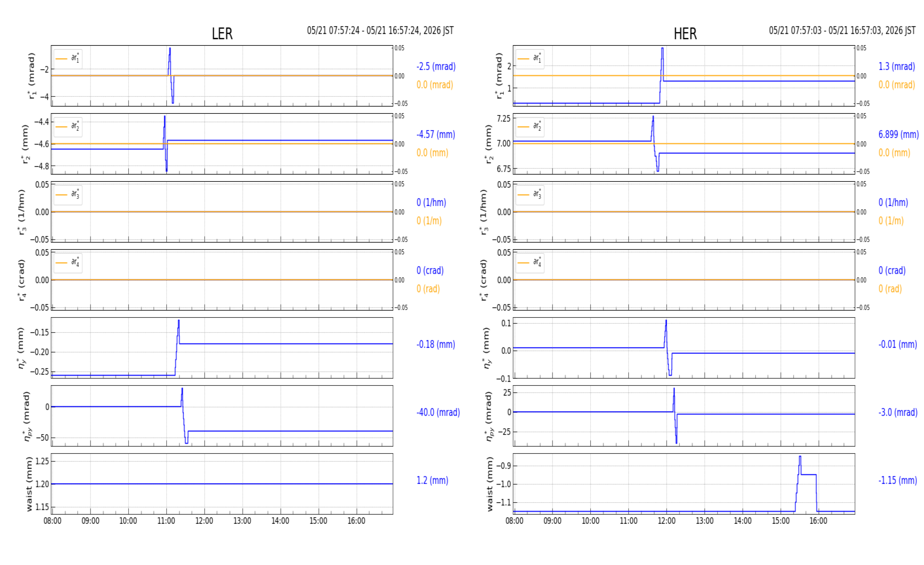Click the ∂r2* legend in HER plot
Image resolution: width=924 pixels, height=565 pixels.
(529, 126)
